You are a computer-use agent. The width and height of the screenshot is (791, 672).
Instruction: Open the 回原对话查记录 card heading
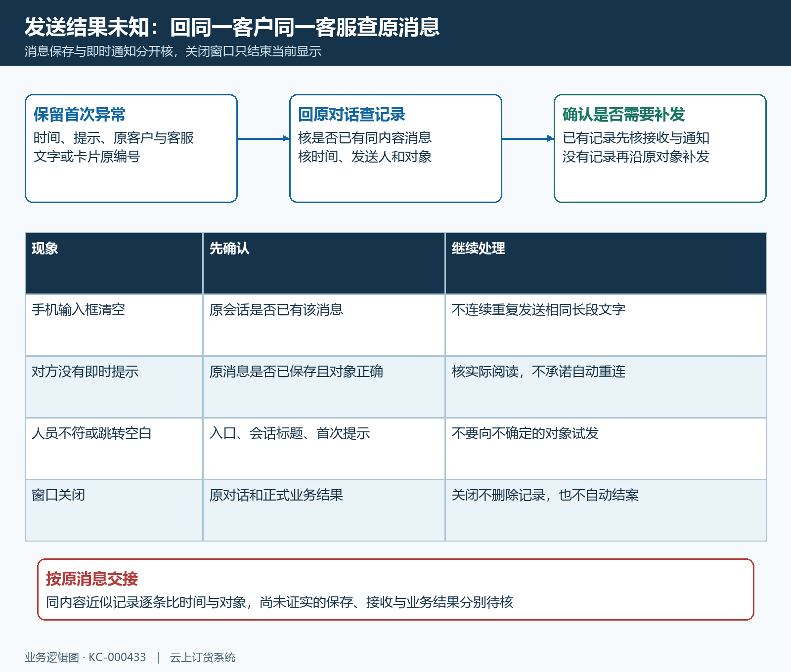click(352, 115)
